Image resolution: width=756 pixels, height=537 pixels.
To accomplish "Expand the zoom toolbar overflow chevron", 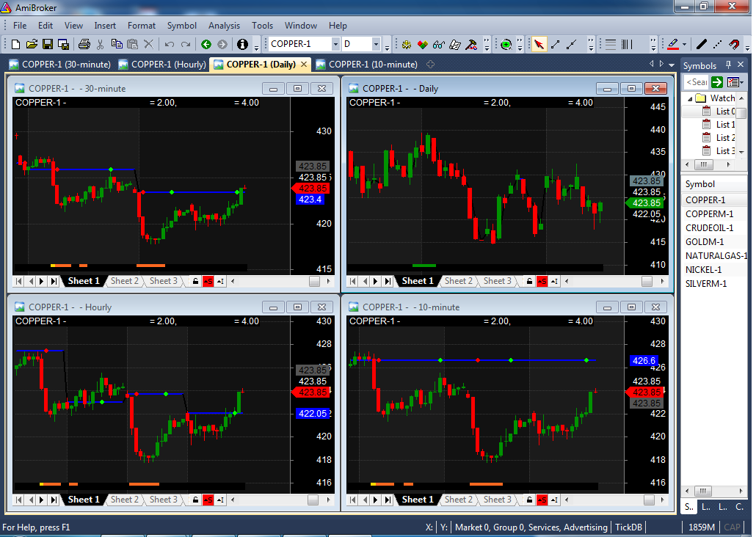I will click(520, 44).
